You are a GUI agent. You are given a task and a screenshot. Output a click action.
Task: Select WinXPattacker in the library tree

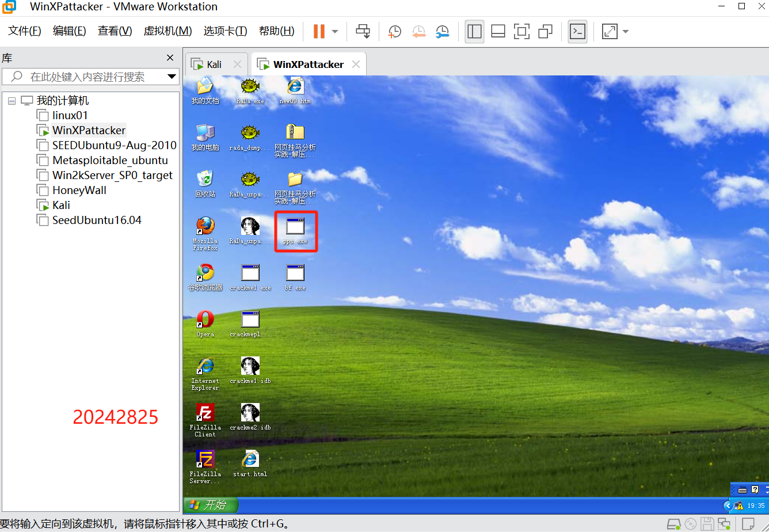click(x=89, y=130)
